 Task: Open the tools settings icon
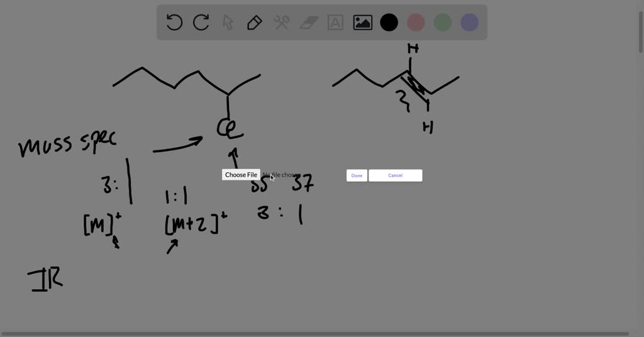click(x=282, y=23)
